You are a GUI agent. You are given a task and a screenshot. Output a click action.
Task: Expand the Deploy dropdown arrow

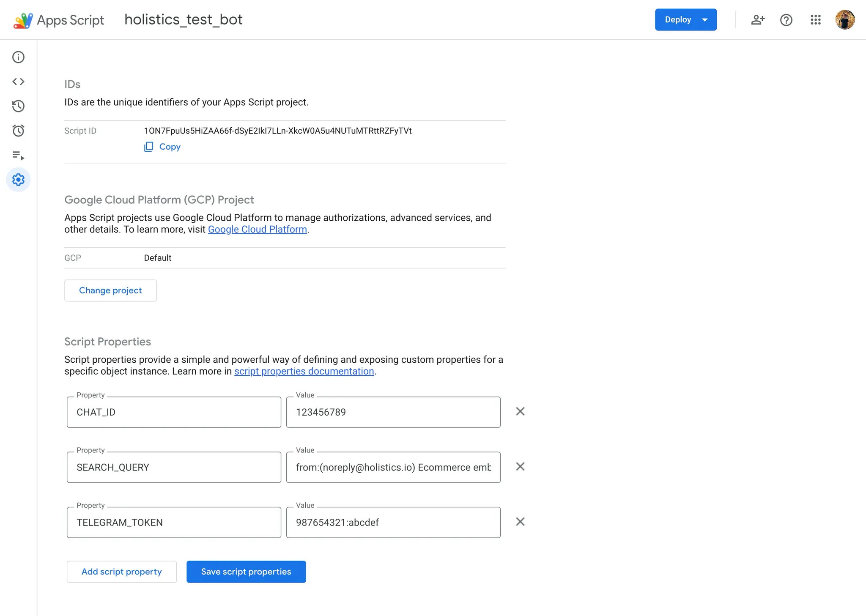pos(705,20)
